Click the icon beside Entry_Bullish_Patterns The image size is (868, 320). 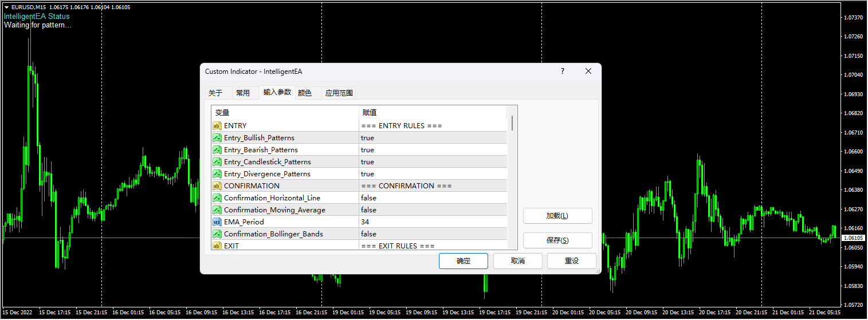[217, 138]
